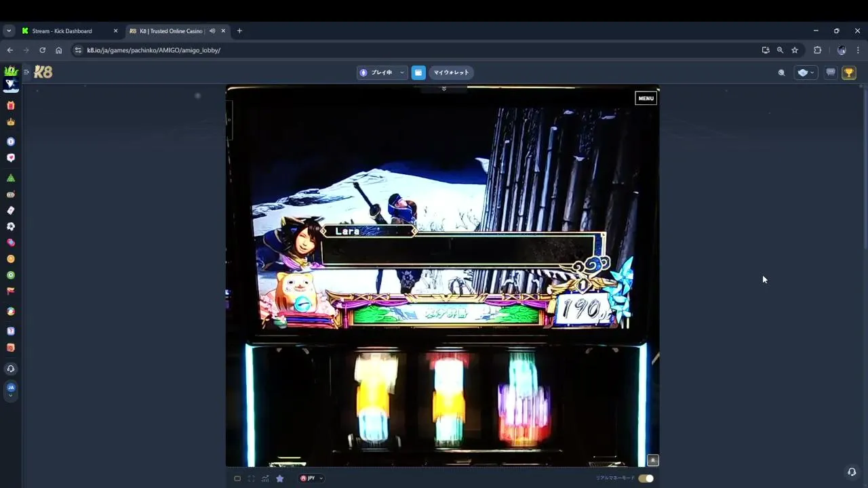Select the soccer ball sports sidebar icon
This screenshot has width=868, height=488.
coord(11,226)
